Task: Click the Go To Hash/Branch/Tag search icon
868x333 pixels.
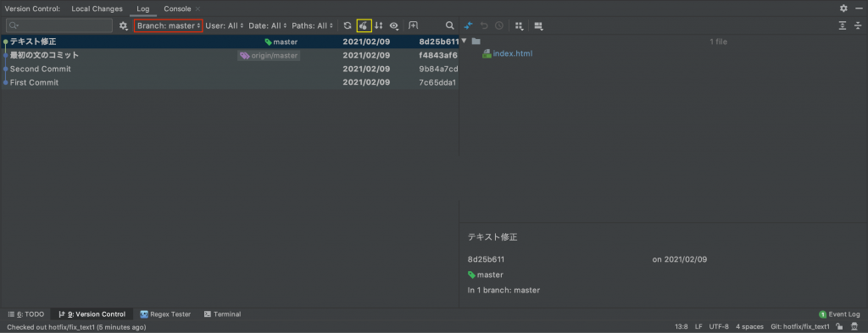Action: [x=450, y=25]
